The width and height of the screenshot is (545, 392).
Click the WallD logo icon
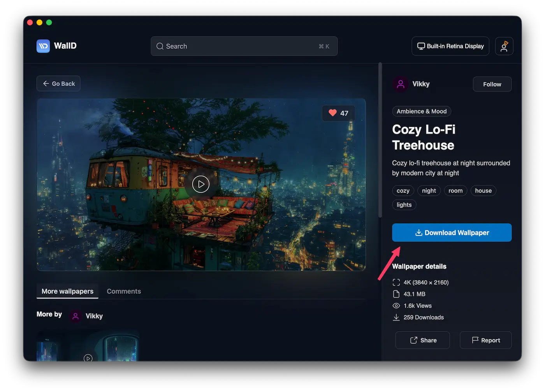pyautogui.click(x=43, y=46)
